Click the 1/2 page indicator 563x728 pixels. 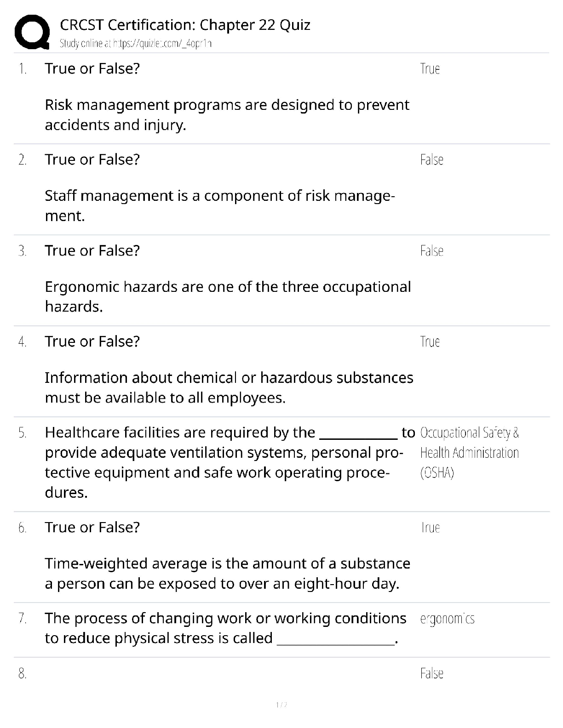pyautogui.click(x=281, y=705)
